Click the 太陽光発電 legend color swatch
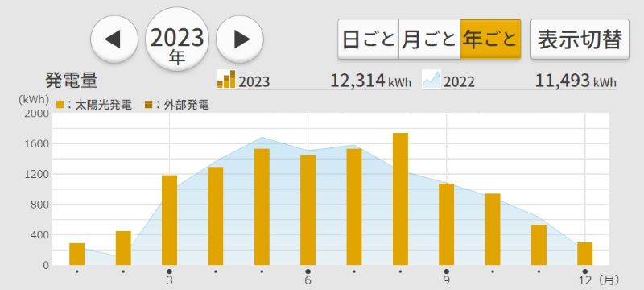The height and width of the screenshot is (290, 644). (60, 105)
